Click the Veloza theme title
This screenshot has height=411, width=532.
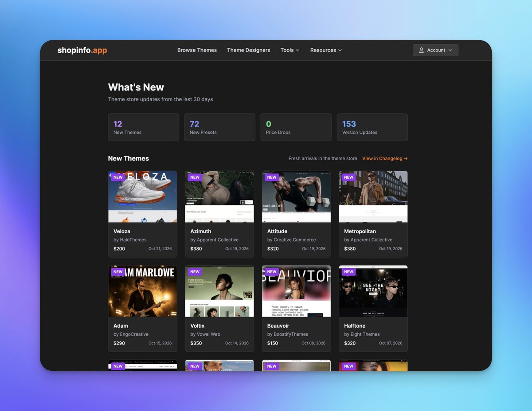click(122, 231)
